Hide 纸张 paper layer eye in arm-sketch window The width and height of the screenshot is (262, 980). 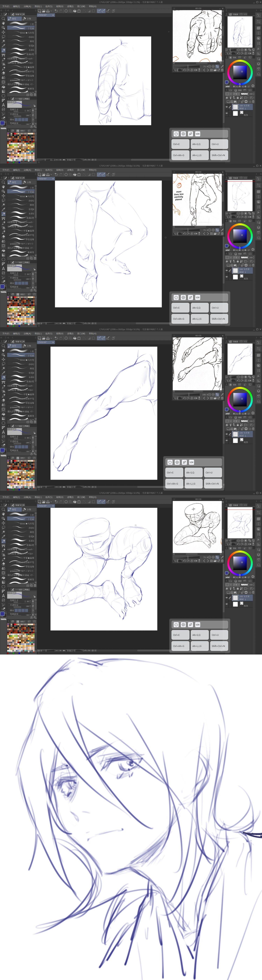(x=227, y=113)
